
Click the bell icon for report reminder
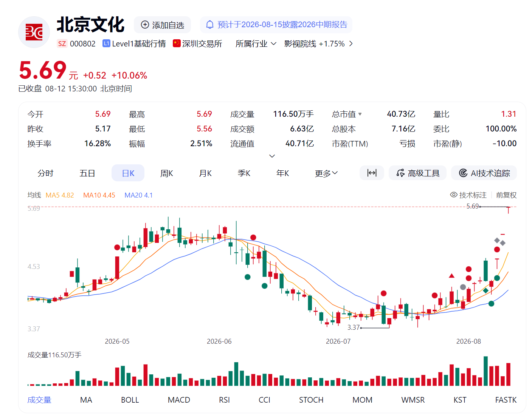[209, 25]
